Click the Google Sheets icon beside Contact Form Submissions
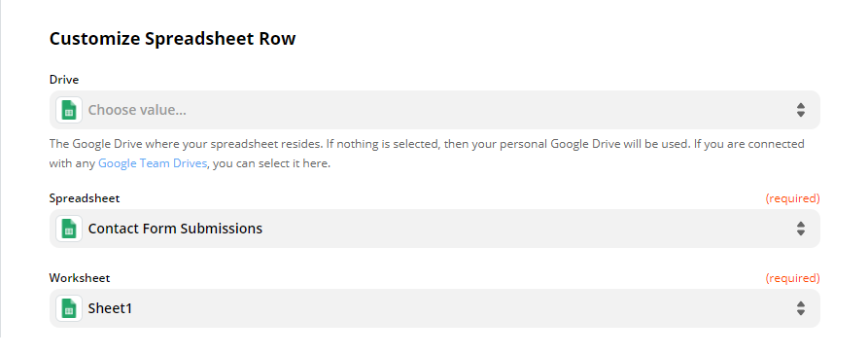This screenshot has width=868, height=354. pyautogui.click(x=69, y=229)
